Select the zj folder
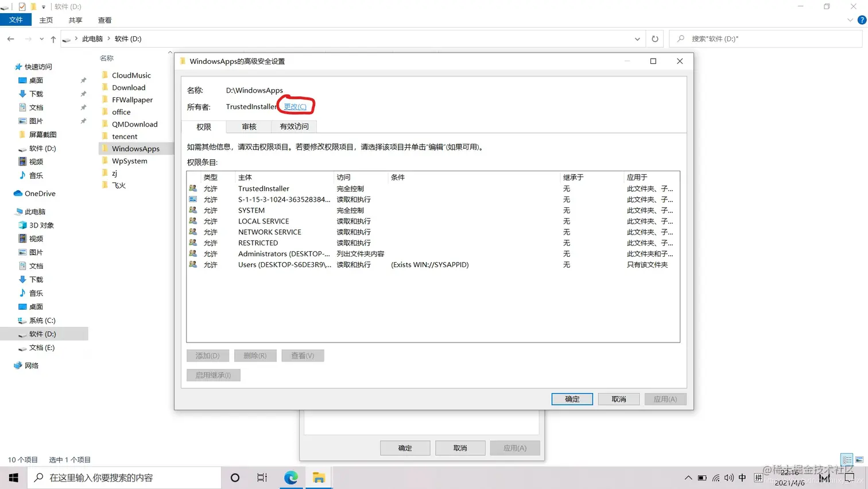The height and width of the screenshot is (489, 868). (114, 173)
